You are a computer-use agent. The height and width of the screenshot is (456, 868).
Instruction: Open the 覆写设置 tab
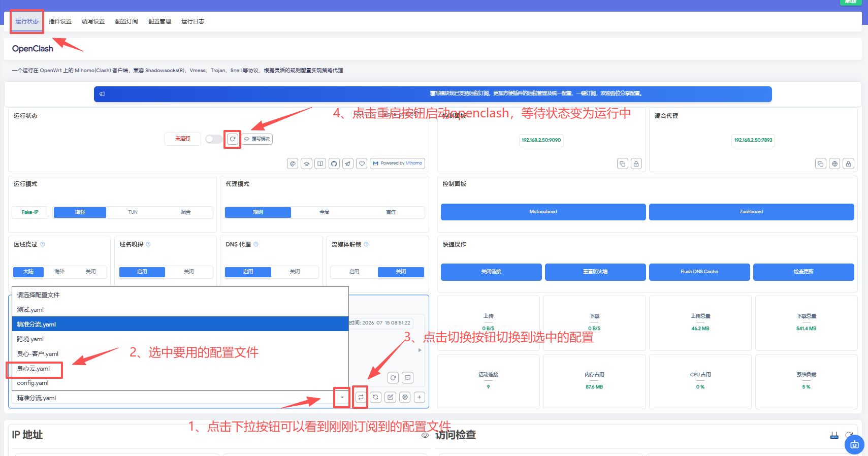pos(93,21)
